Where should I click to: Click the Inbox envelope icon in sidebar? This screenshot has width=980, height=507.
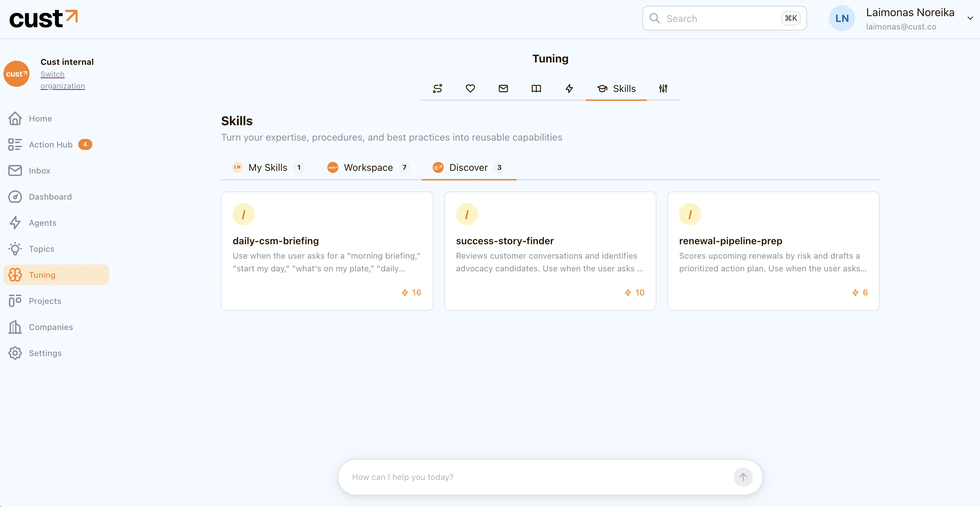(15, 170)
